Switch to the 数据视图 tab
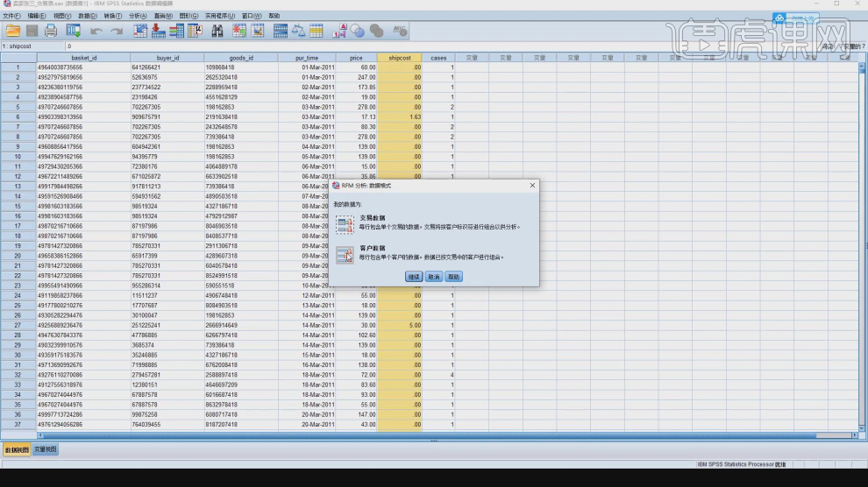The image size is (868, 487). click(x=17, y=450)
